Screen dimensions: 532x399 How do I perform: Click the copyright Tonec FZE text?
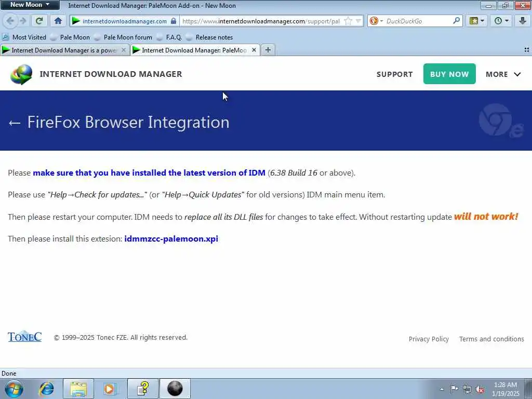point(121,338)
